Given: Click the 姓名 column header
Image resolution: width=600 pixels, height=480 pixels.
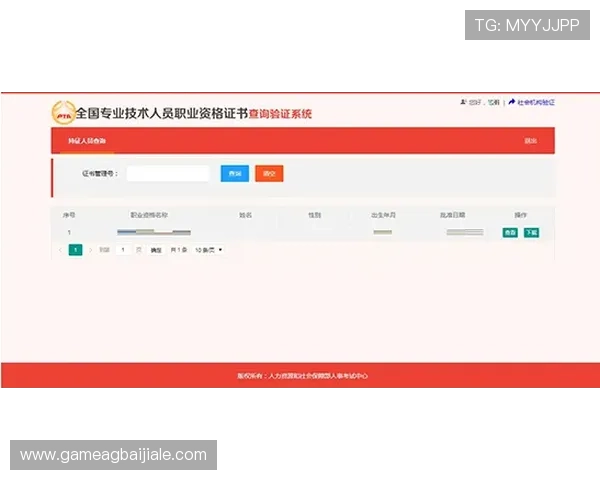Looking at the screenshot, I should point(245,215).
